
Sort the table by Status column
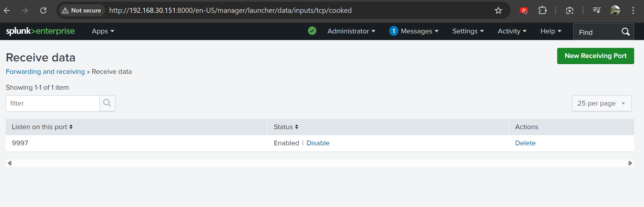tap(286, 127)
